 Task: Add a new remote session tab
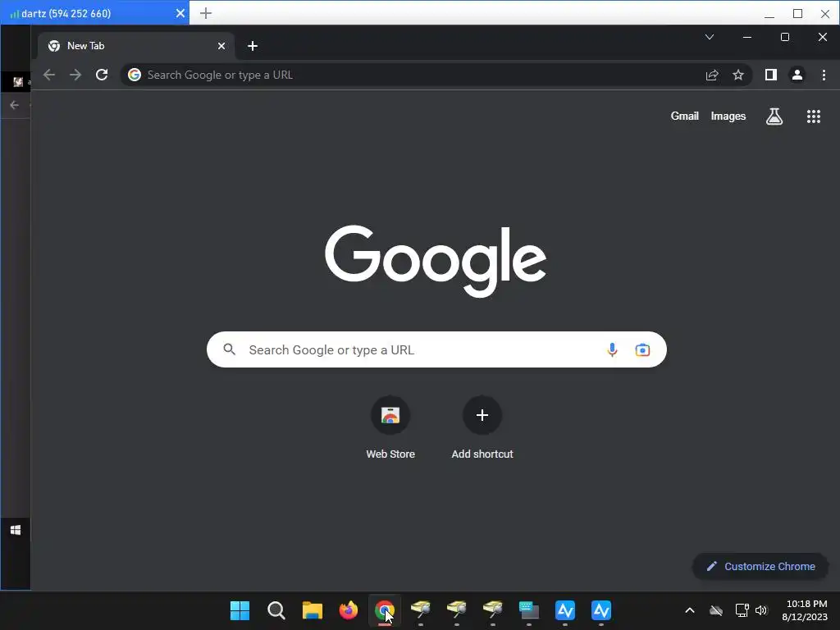pyautogui.click(x=206, y=13)
